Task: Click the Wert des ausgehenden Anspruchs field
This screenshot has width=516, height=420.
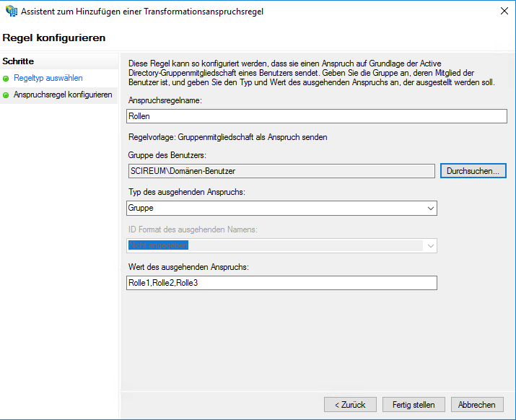Action: point(281,283)
